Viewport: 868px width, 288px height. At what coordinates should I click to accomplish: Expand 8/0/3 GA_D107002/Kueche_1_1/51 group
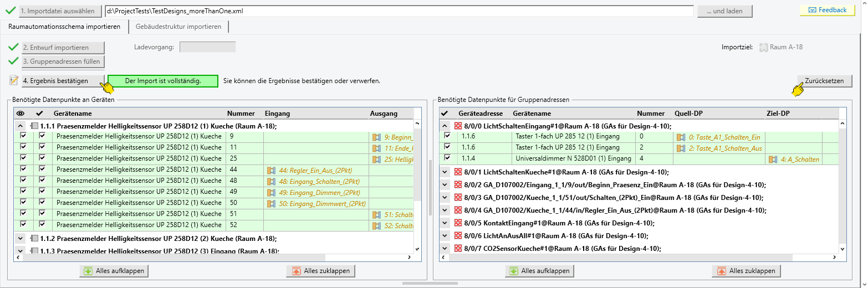point(445,198)
